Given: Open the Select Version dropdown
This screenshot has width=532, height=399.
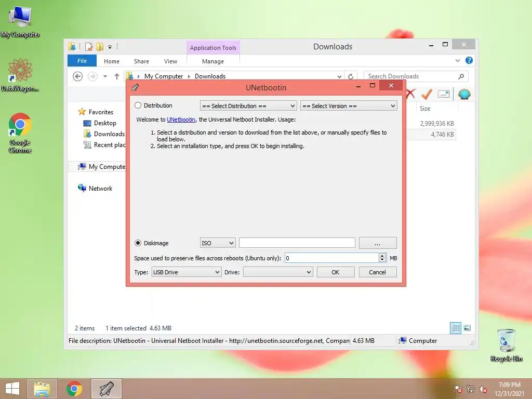Looking at the screenshot, I should coord(349,106).
